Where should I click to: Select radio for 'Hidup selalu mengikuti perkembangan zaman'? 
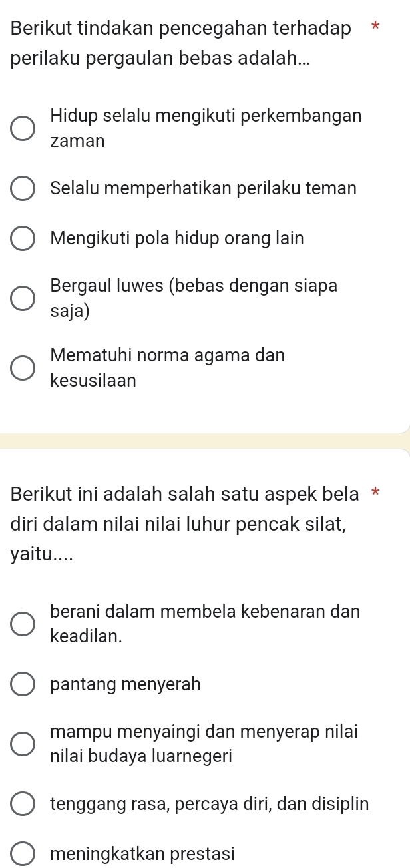23,128
